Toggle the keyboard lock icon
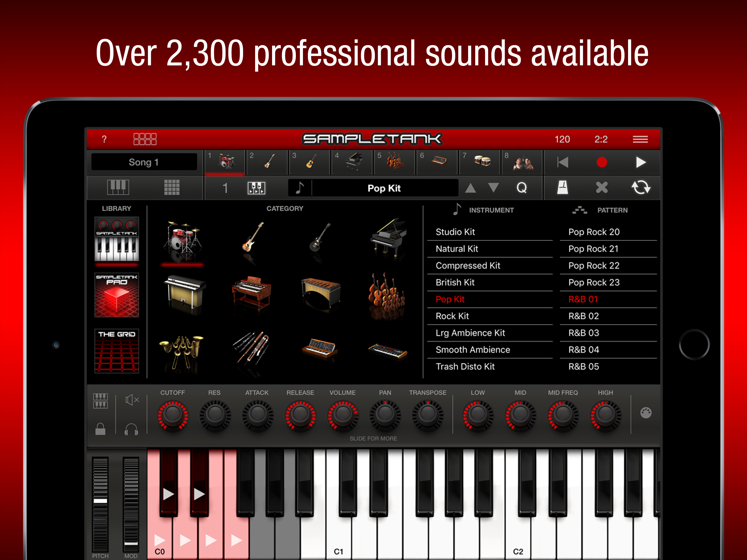The image size is (747, 560). pos(100,429)
